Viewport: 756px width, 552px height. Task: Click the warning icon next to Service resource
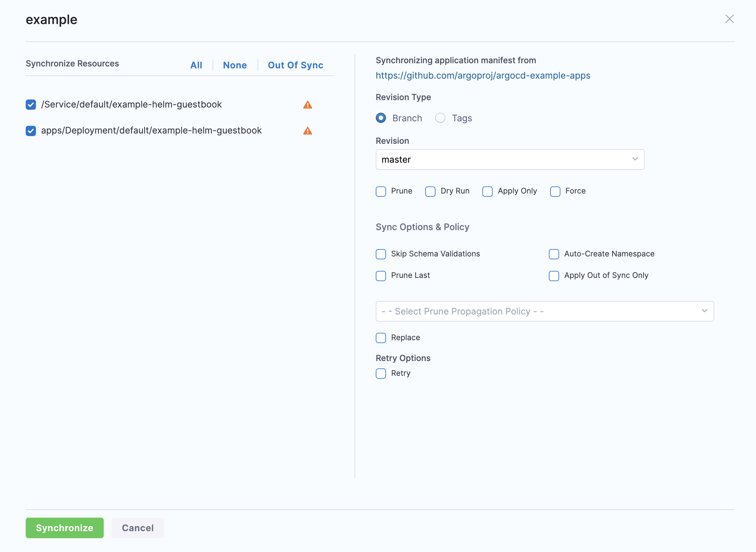pyautogui.click(x=308, y=105)
